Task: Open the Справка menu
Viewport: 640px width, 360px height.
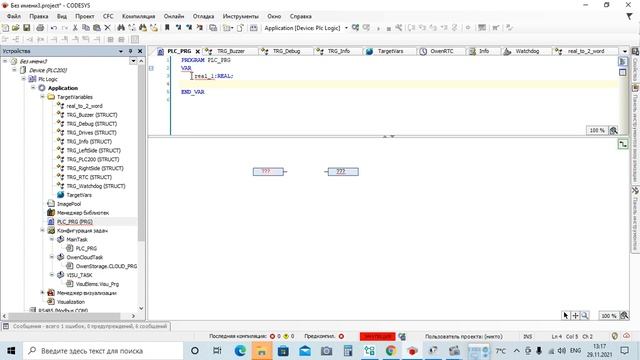Action: pos(300,16)
